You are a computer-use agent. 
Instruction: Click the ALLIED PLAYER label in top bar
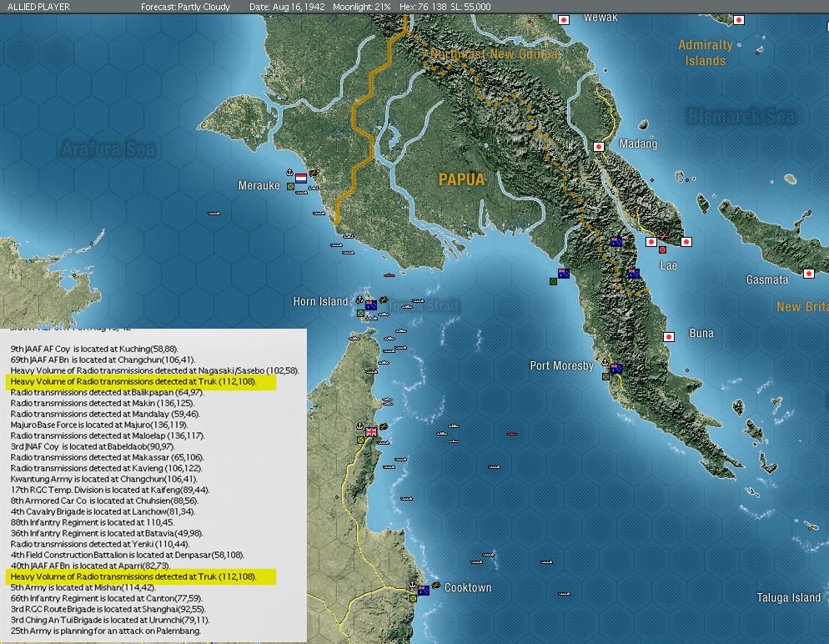pyautogui.click(x=38, y=7)
